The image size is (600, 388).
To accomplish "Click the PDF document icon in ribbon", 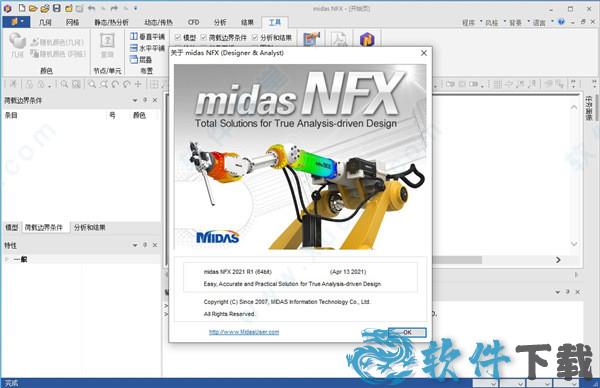I will pyautogui.click(x=339, y=39).
